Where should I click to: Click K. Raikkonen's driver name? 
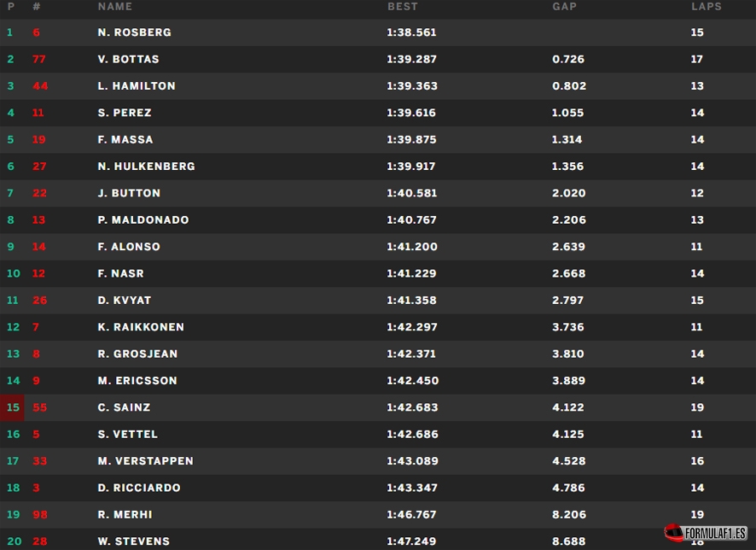[x=141, y=327]
